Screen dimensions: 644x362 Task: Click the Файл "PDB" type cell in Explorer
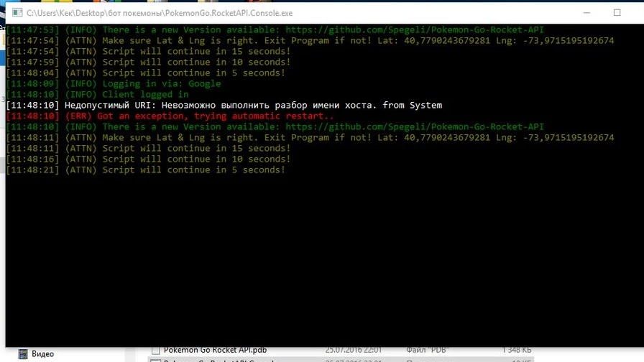tap(428, 350)
